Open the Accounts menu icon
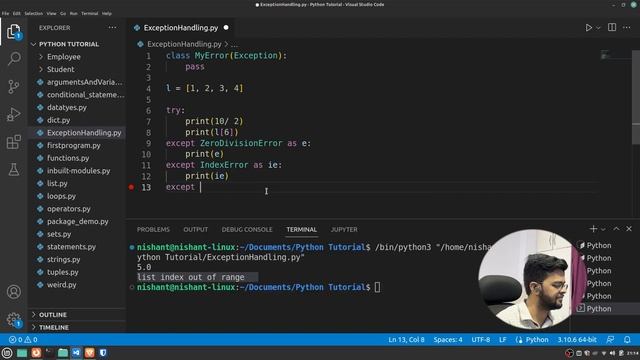The image size is (640, 360). pos(13,291)
